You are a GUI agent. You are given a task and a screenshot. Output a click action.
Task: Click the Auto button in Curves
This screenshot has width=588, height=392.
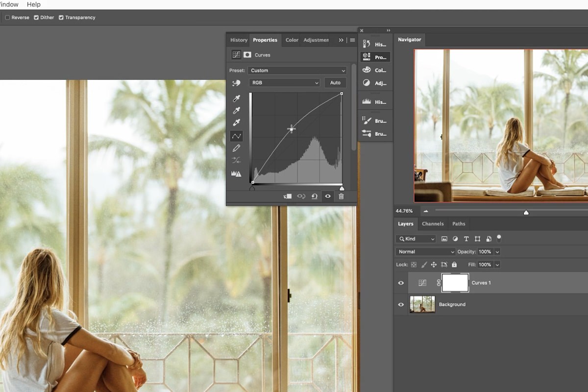[x=335, y=83]
